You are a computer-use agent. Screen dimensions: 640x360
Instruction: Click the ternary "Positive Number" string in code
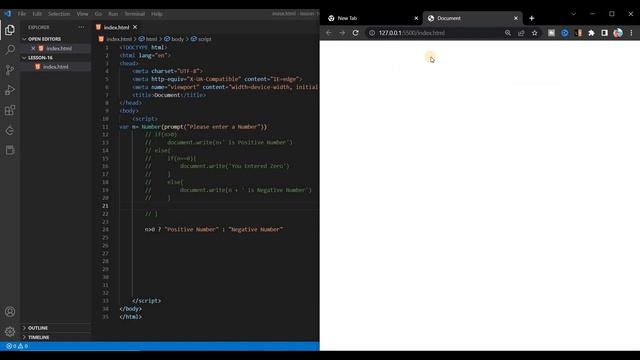(191, 230)
